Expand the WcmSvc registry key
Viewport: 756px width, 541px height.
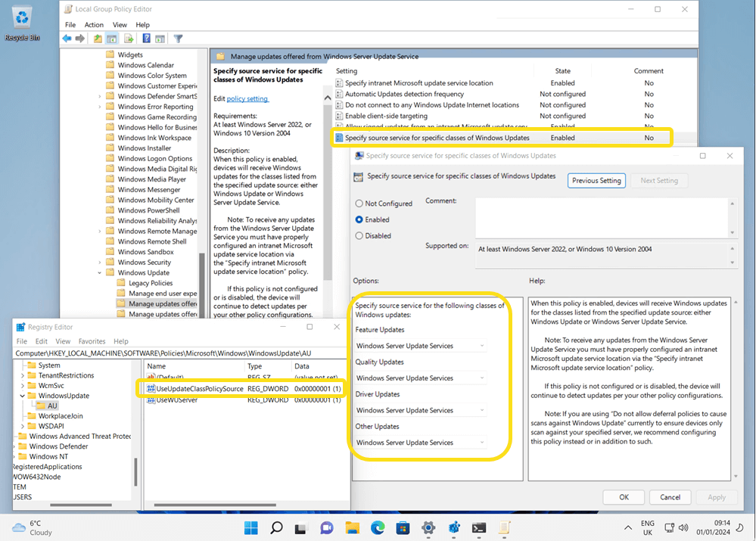click(22, 386)
